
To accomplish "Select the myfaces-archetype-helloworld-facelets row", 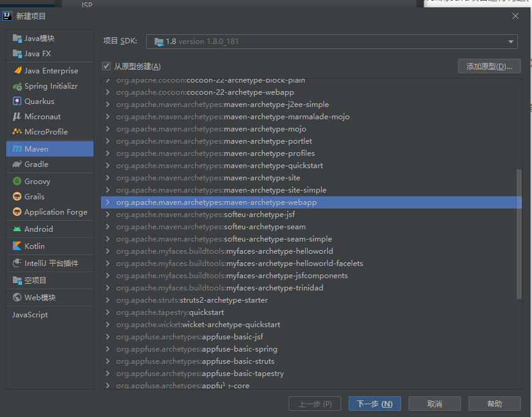I will (x=311, y=264).
